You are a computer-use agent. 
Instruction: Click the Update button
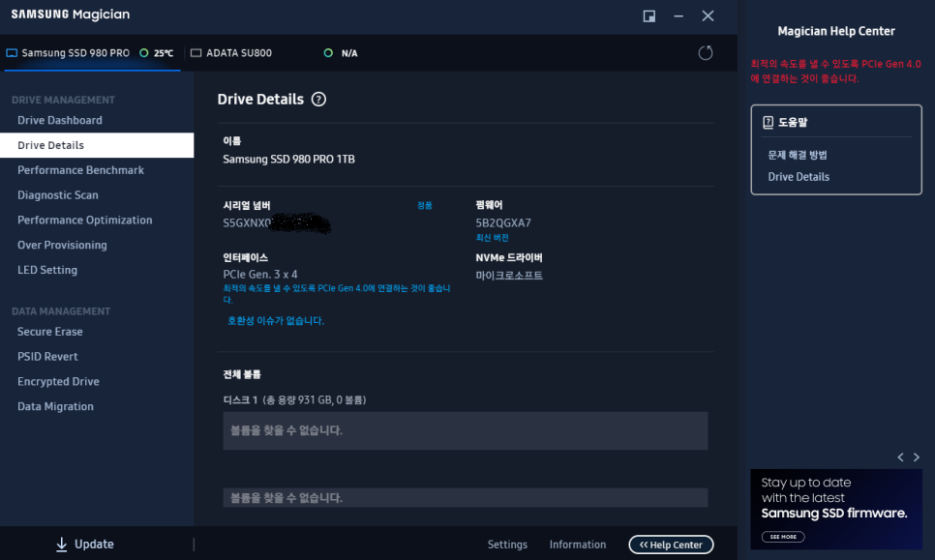tap(84, 545)
